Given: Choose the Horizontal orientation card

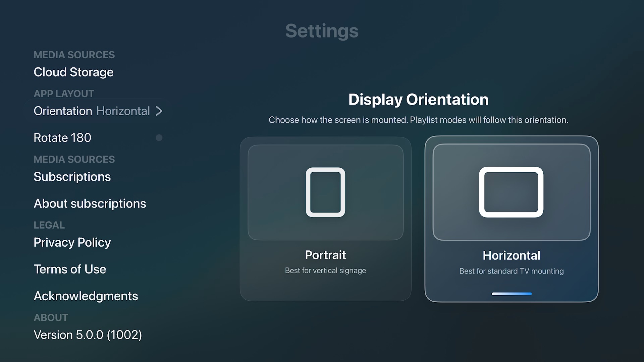Looking at the screenshot, I should pos(512,219).
